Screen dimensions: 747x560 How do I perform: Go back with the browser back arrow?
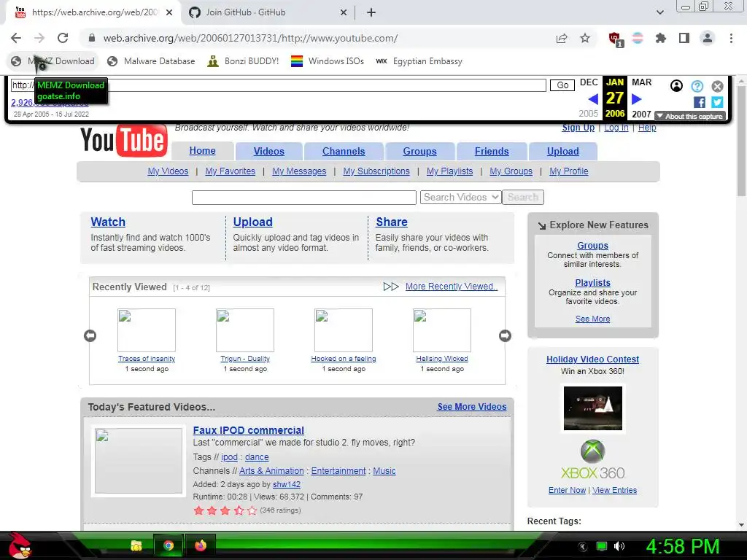pyautogui.click(x=16, y=38)
